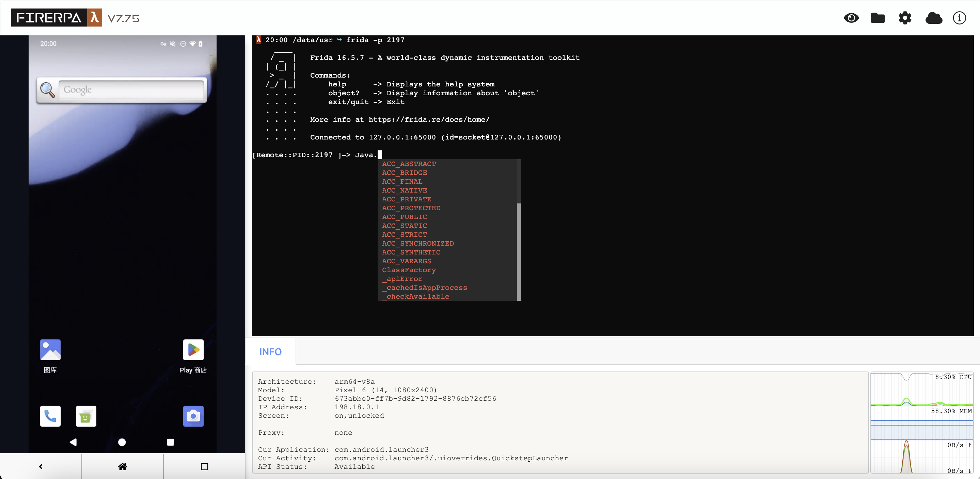
Task: Click the eye icon in top toolbar
Action: point(851,18)
